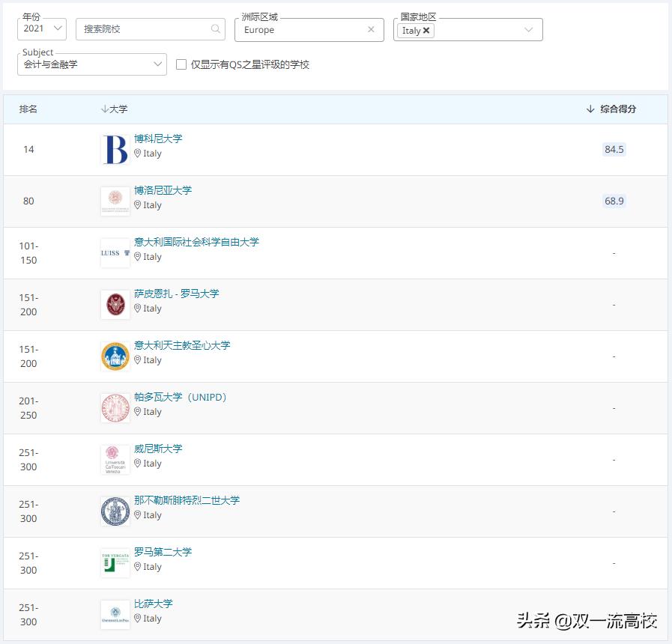
Task: Enable 仅显示有QS之星评级的学校 checkbox
Action: (181, 65)
